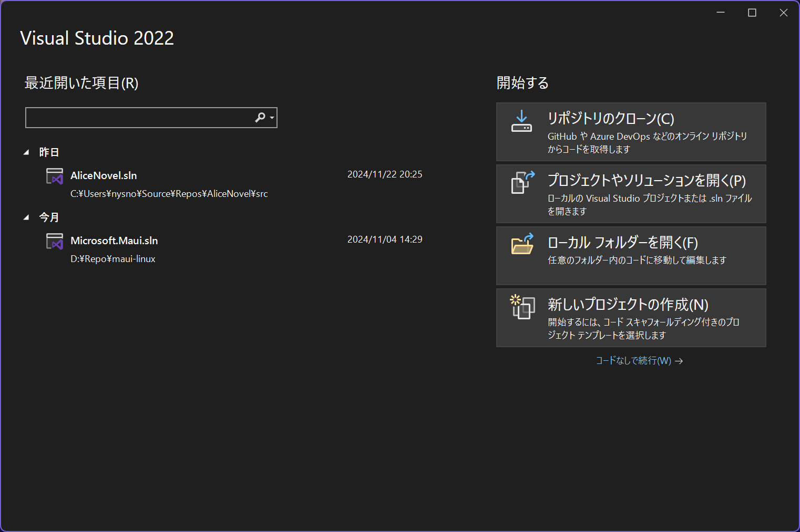Click the arrow icon next to コードなしで続行
The image size is (800, 532).
coord(679,361)
